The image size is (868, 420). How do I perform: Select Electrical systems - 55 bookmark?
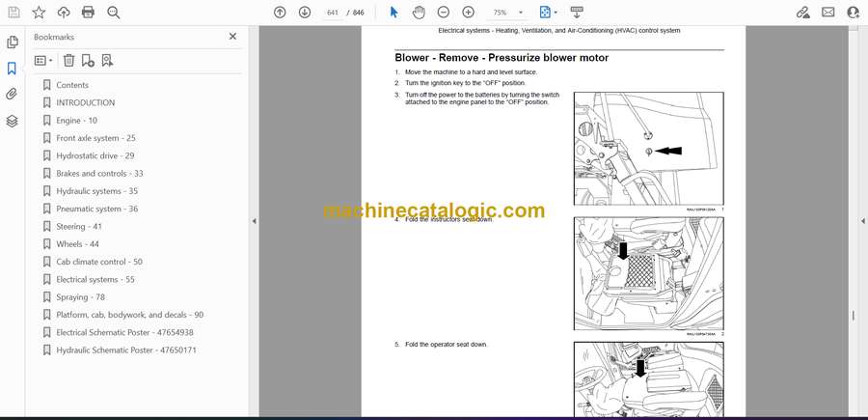(x=95, y=279)
